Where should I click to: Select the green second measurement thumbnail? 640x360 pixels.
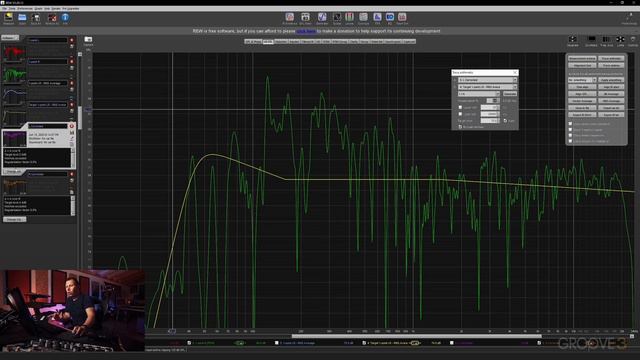click(x=14, y=75)
